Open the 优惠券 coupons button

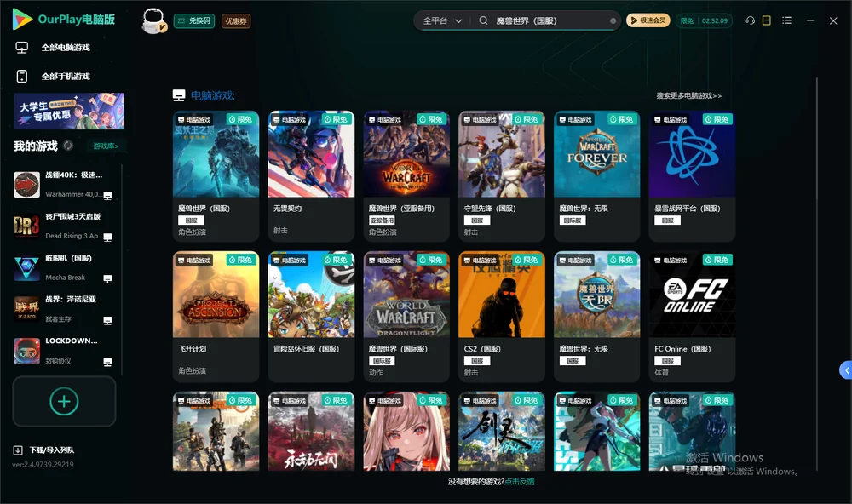(236, 20)
